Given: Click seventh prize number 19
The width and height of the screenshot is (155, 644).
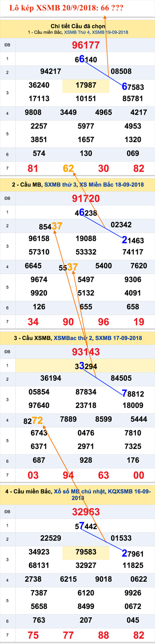Looking at the screenshot, I should pyautogui.click(x=139, y=322).
